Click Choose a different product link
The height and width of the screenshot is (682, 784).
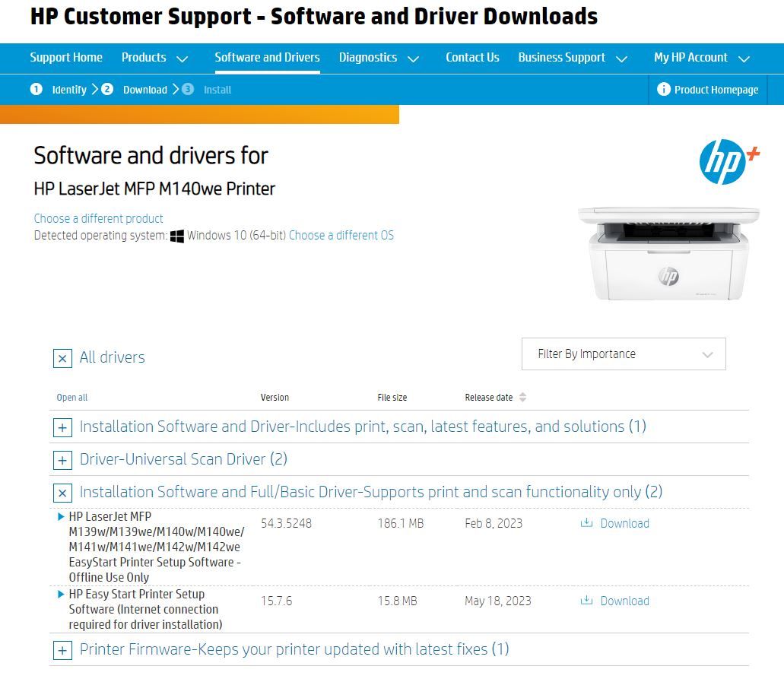click(x=99, y=218)
